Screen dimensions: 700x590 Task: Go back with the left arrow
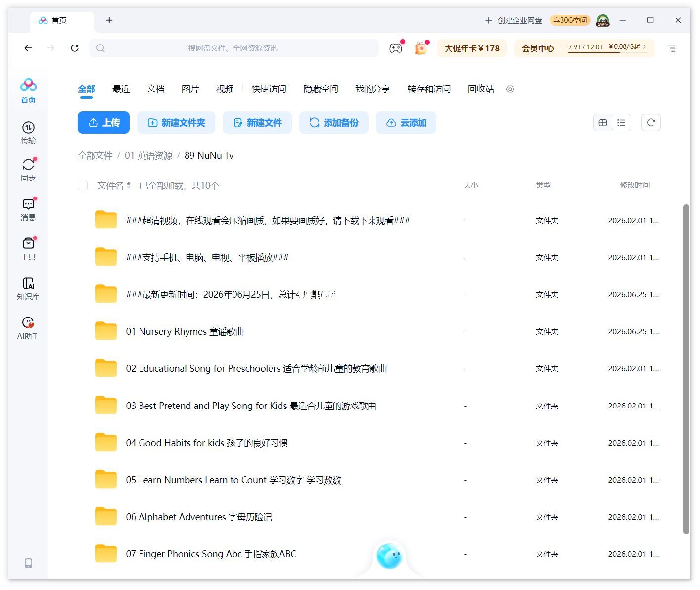[x=28, y=48]
